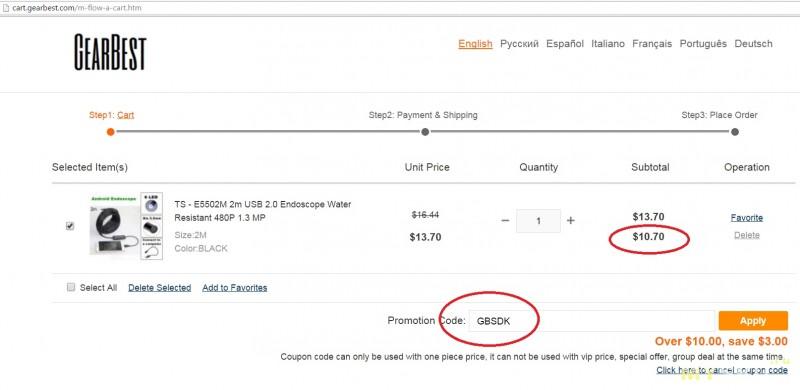Click the Step2 Payment & Shipping dot
Image resolution: width=800 pixels, height=390 pixels.
[x=425, y=132]
